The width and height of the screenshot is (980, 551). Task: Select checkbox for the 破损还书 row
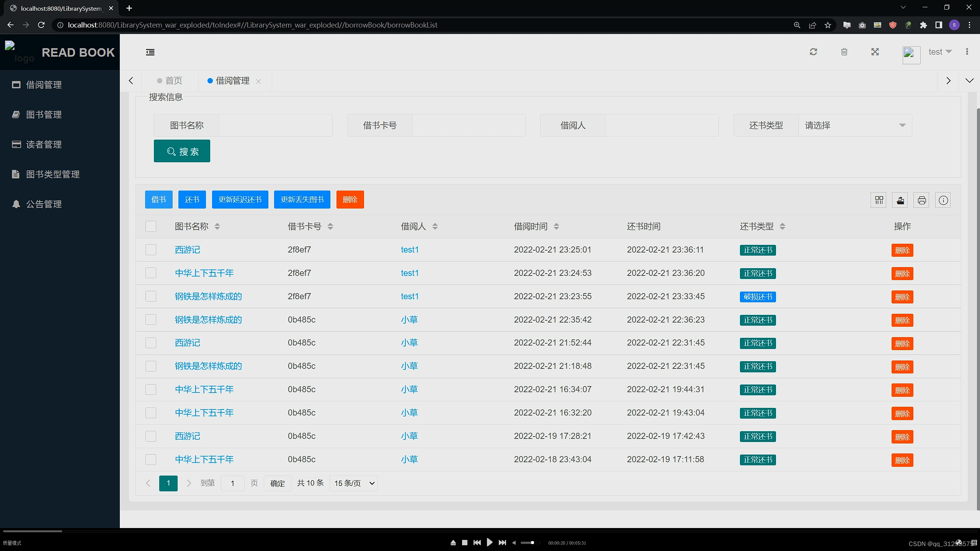coord(151,297)
